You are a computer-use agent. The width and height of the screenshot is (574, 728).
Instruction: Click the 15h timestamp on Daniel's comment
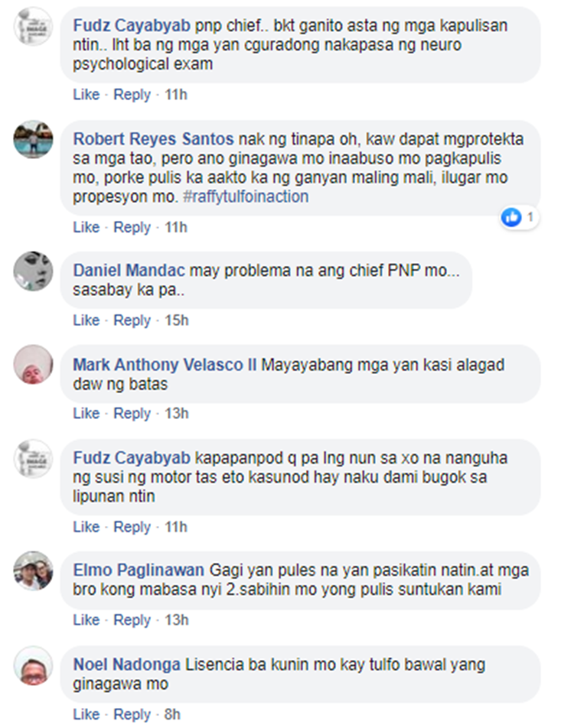tap(177, 320)
